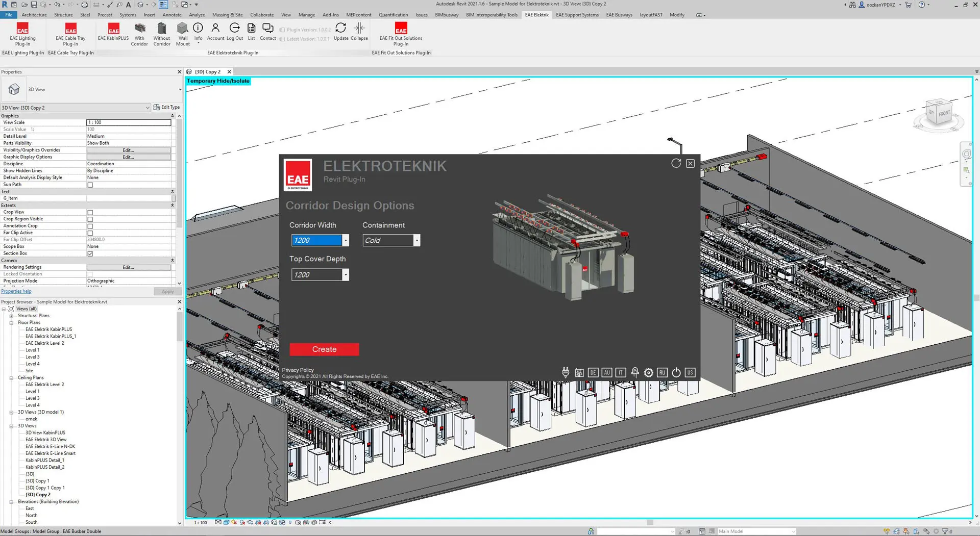Image resolution: width=980 pixels, height=536 pixels.
Task: Choose the Wall Mount ribbon tool
Action: [183, 34]
